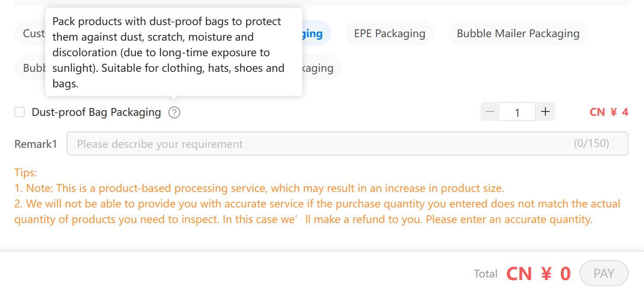Select the Bubble Mailer Packaging option
Image resolution: width=644 pixels, height=290 pixels.
[x=518, y=33]
